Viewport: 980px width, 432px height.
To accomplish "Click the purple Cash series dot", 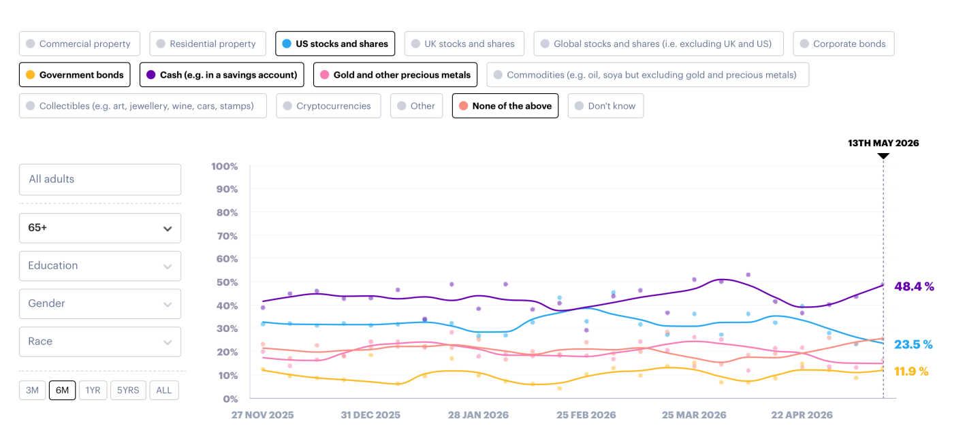I will pyautogui.click(x=151, y=75).
